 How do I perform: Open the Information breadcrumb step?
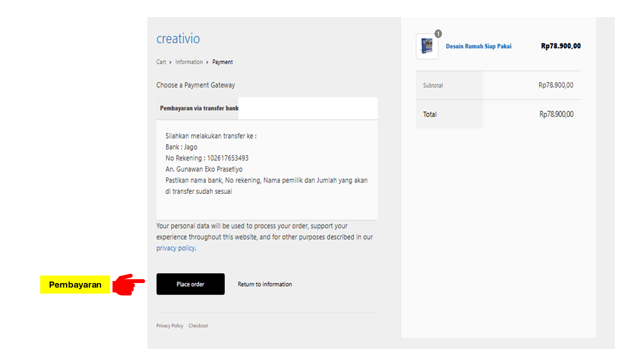tap(189, 62)
